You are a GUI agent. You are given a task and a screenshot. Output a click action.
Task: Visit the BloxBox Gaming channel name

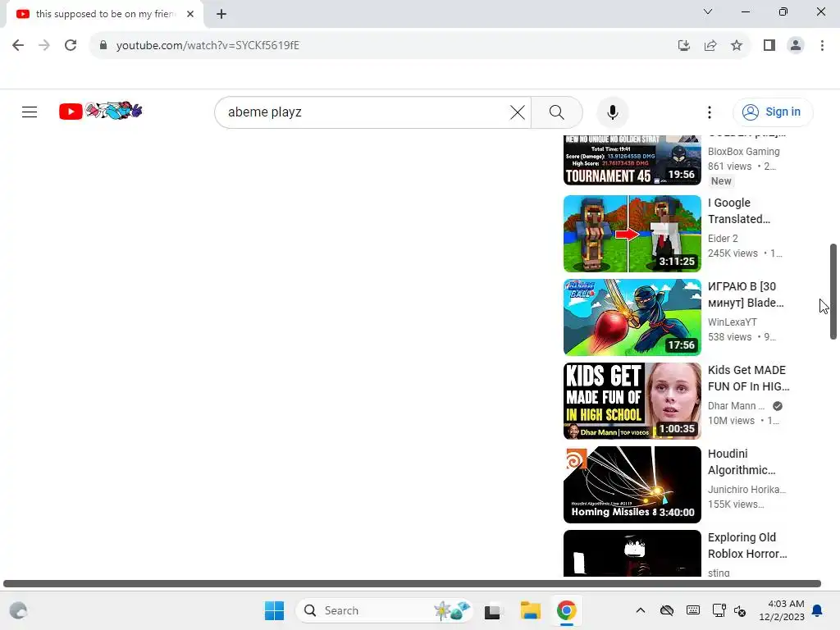coord(743,152)
